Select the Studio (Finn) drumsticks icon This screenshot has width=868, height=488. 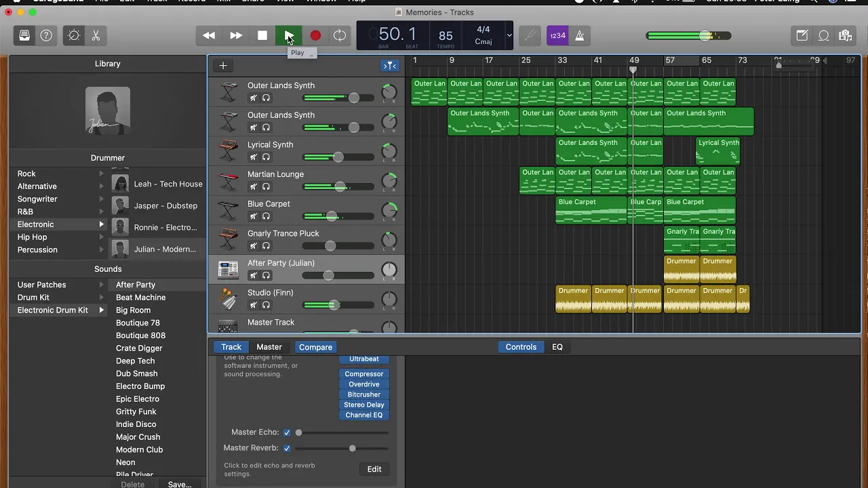coord(229,299)
